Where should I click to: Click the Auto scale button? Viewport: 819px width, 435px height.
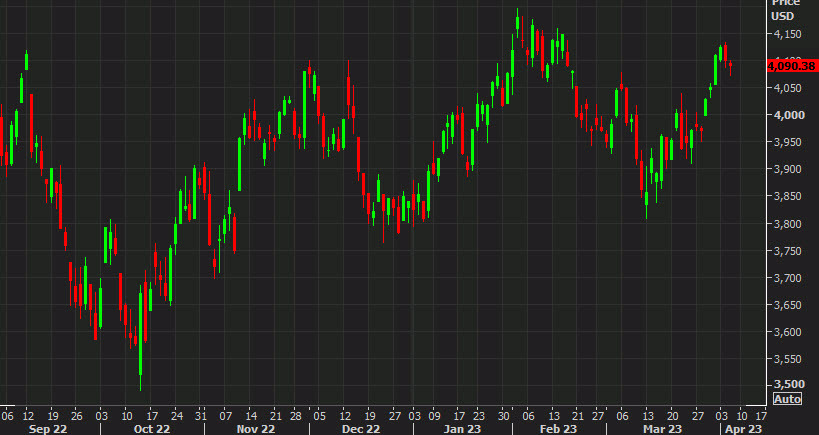coord(787,399)
